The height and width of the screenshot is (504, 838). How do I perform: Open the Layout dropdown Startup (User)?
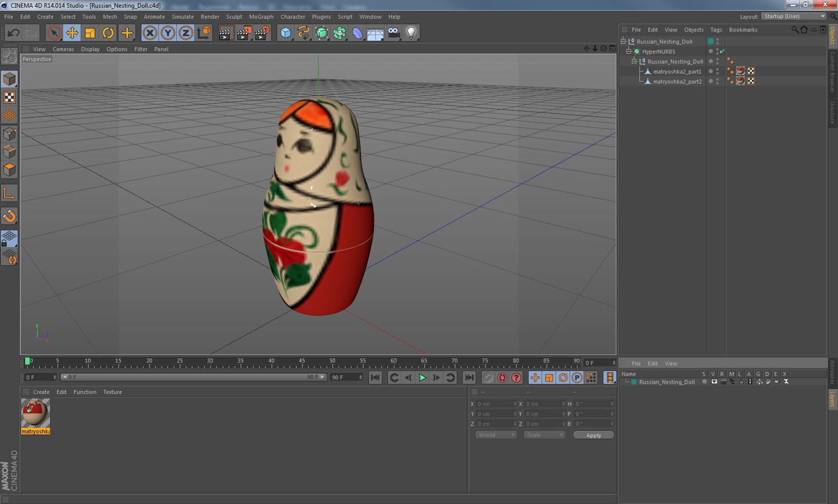794,16
